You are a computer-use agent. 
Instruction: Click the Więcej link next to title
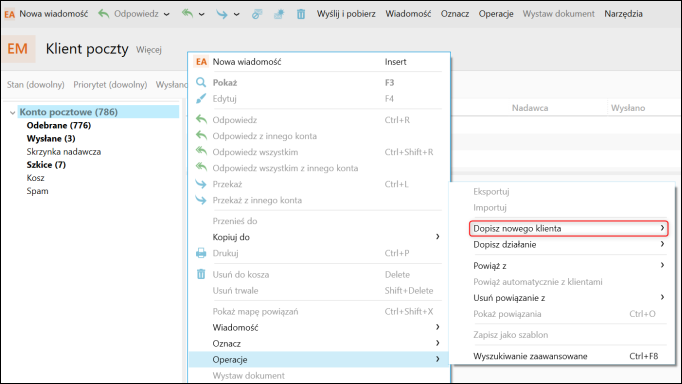(x=149, y=50)
